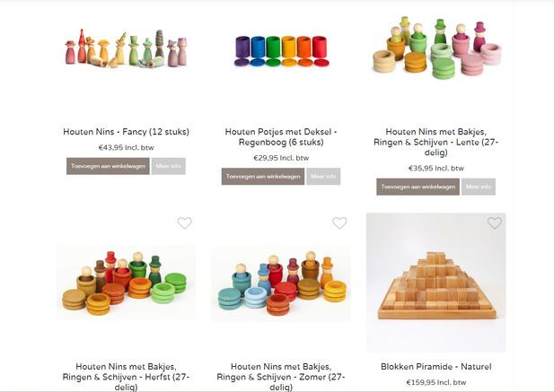View the Fancy Nins figures product image
The image size is (554, 392).
click(126, 49)
